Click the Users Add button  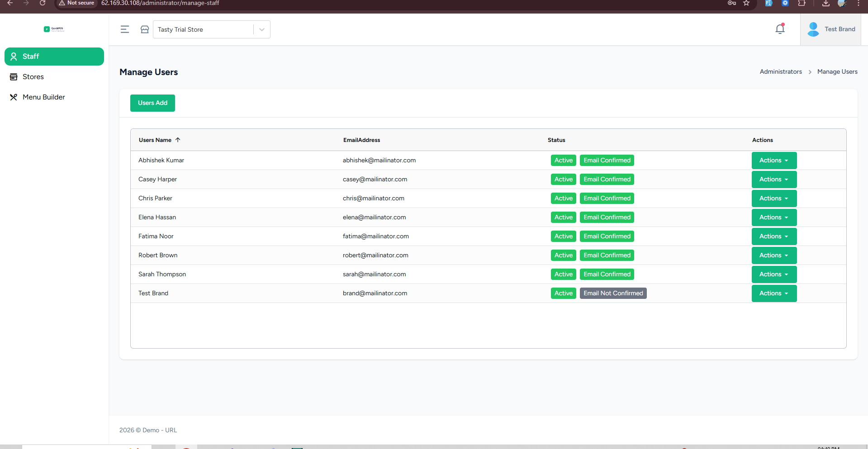click(152, 103)
